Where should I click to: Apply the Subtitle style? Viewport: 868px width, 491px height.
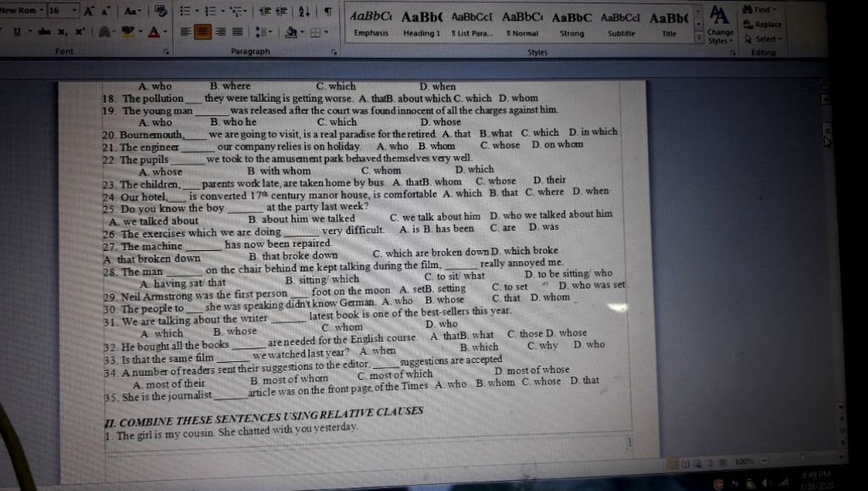[x=621, y=25]
